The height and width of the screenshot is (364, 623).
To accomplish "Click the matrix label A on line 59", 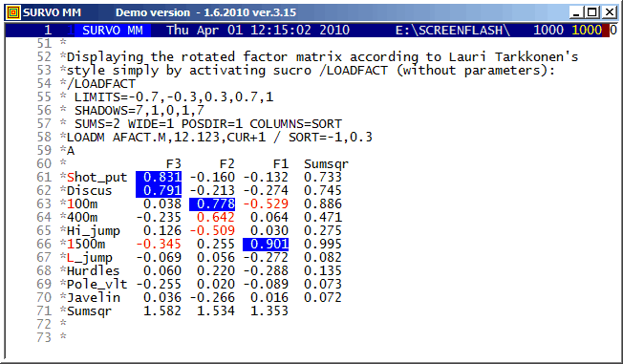I will [71, 151].
